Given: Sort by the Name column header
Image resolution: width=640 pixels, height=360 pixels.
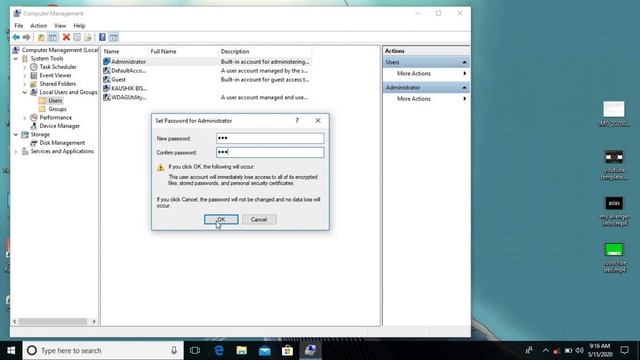Looking at the screenshot, I should [125, 51].
